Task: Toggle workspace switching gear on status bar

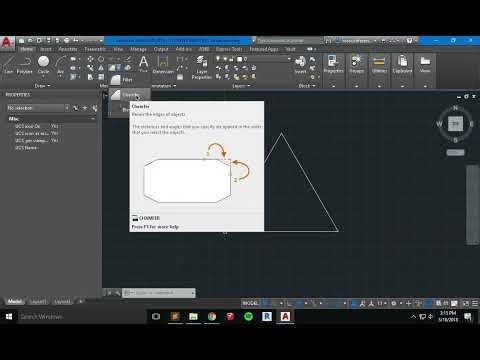Action: point(394,303)
